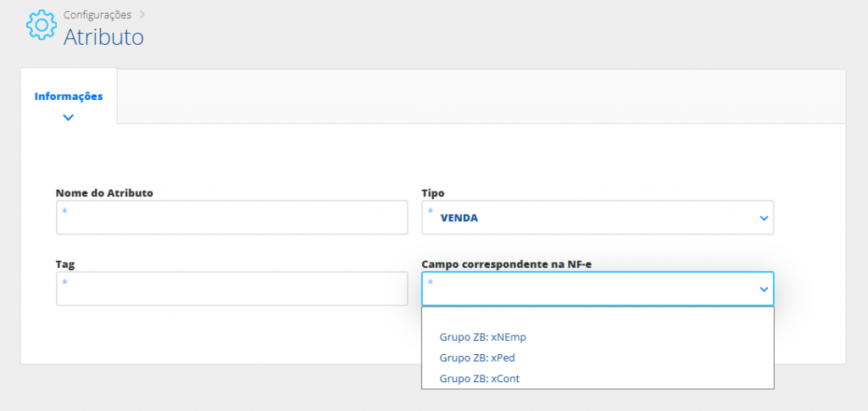
Task: Select the blank option in the open dropdown list
Action: (597, 319)
